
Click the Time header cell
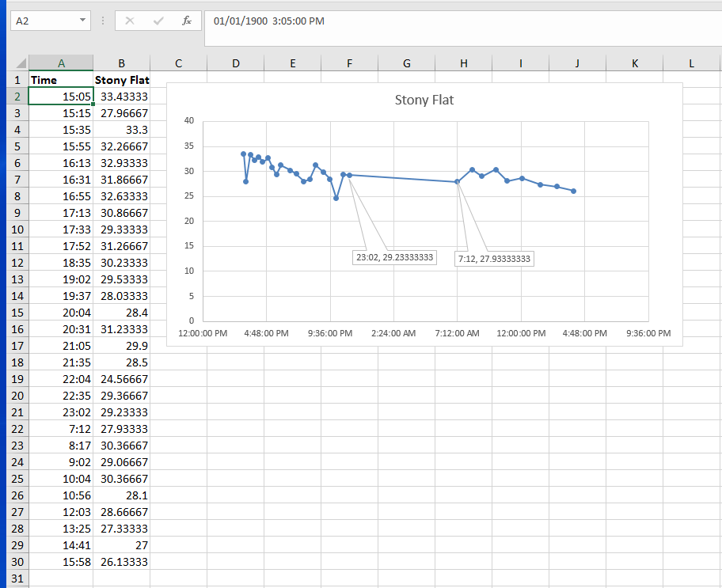pos(61,80)
